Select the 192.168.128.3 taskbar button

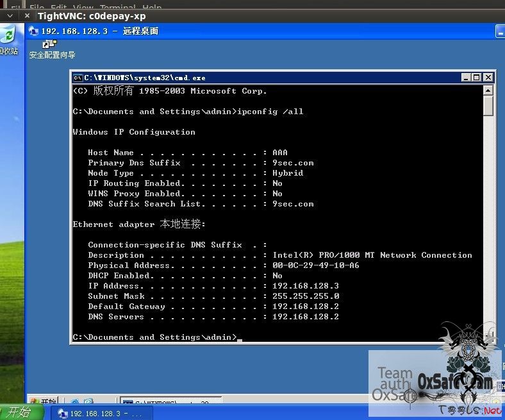pos(101,413)
